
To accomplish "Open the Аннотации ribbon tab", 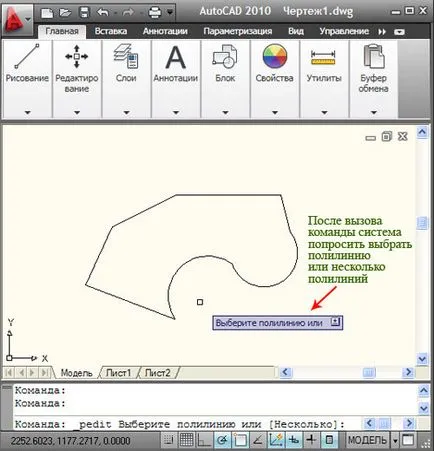I will pyautogui.click(x=165, y=31).
